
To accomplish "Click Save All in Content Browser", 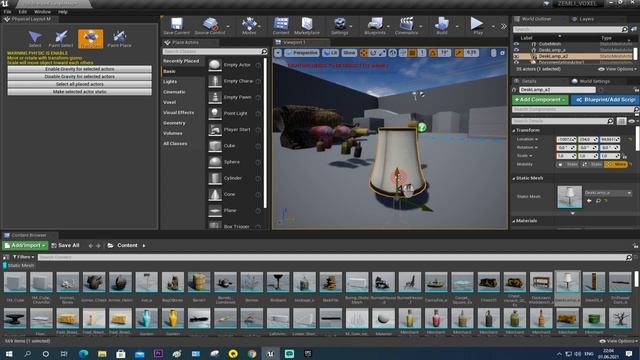I will 65,245.
